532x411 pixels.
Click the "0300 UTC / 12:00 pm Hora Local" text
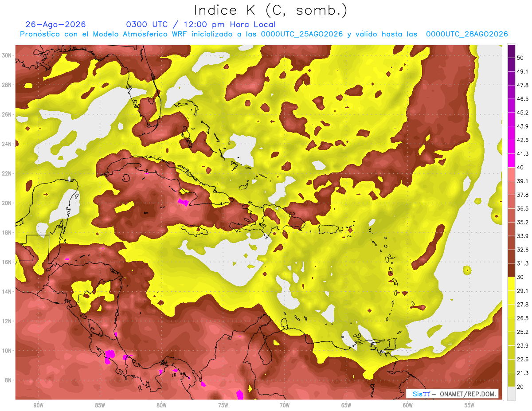[201, 24]
